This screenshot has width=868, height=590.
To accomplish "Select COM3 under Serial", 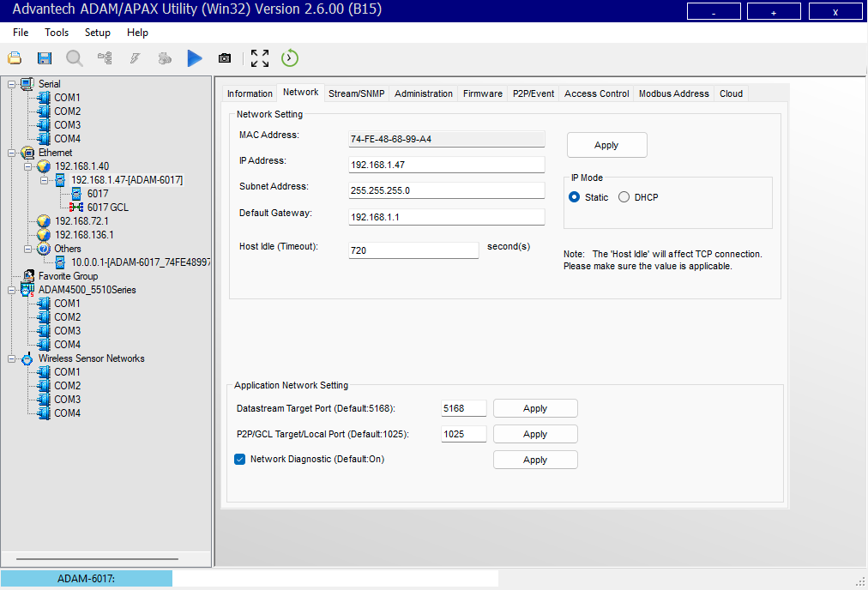I will click(67, 125).
